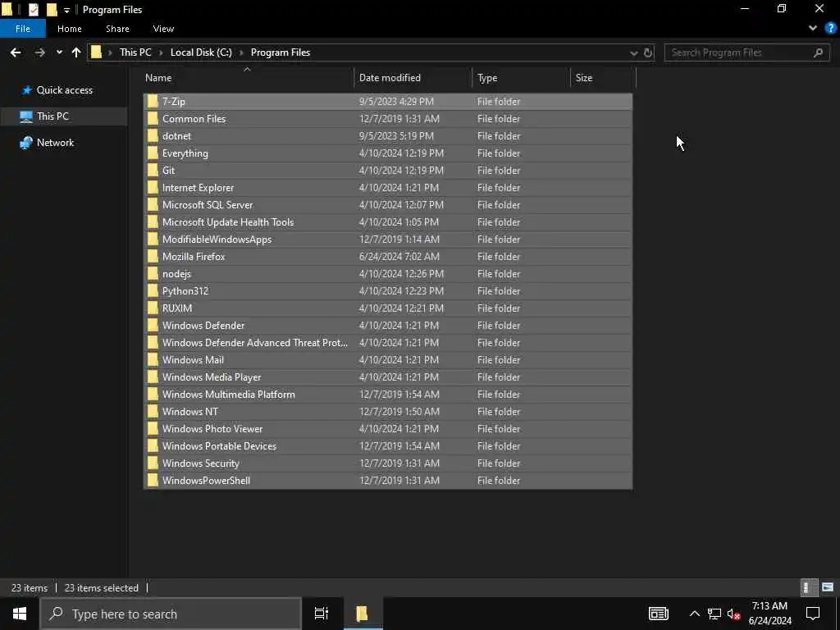Viewport: 840px width, 630px height.
Task: Select the dotnet folder icon
Action: [153, 135]
